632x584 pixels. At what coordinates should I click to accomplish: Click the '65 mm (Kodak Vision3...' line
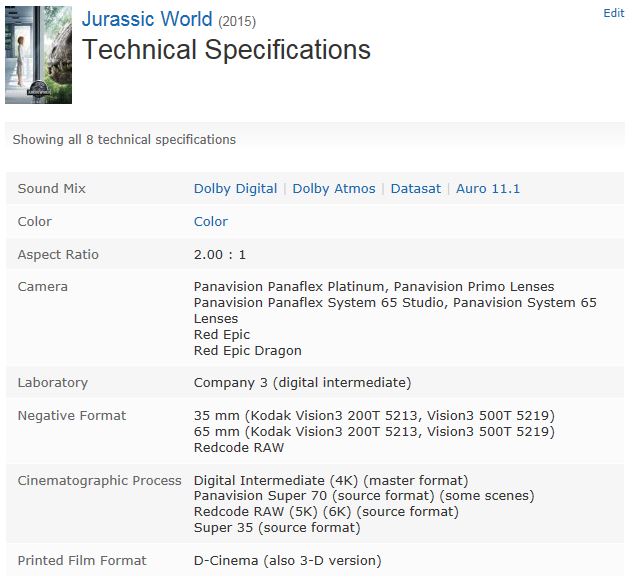[374, 432]
